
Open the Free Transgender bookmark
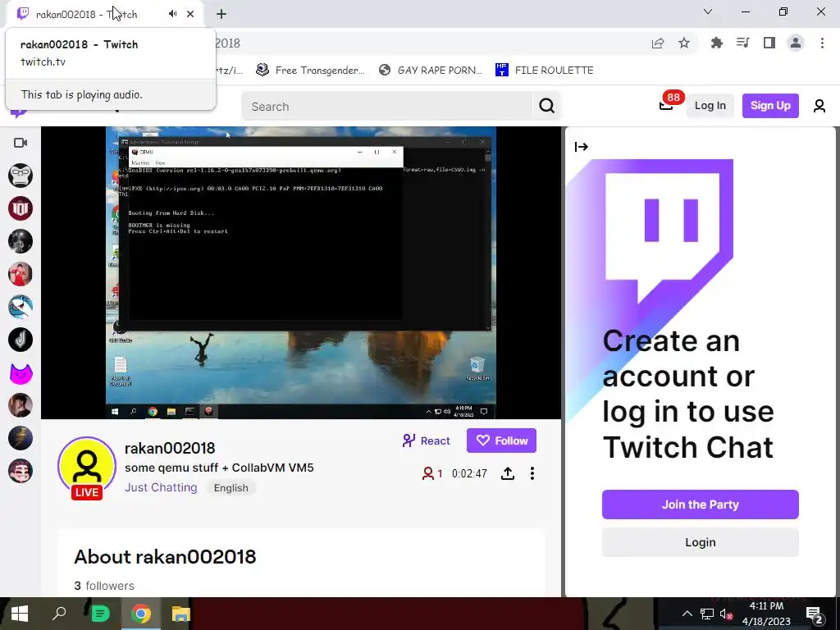click(311, 71)
